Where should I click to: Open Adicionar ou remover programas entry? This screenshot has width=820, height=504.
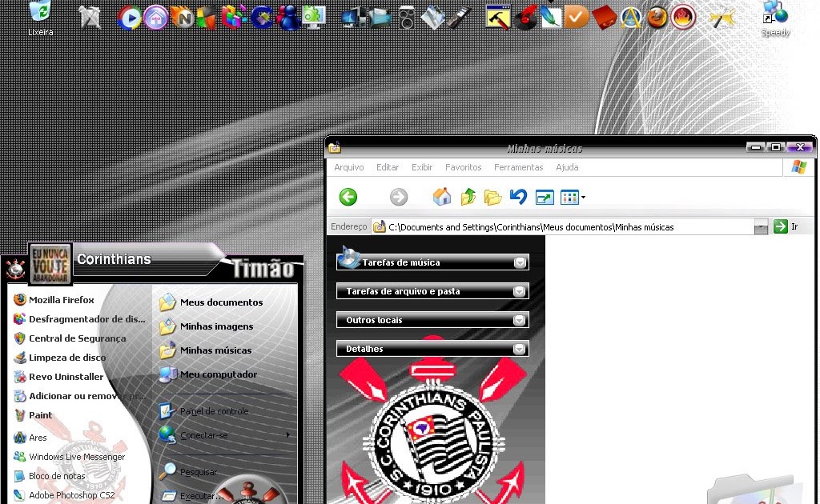[79, 396]
